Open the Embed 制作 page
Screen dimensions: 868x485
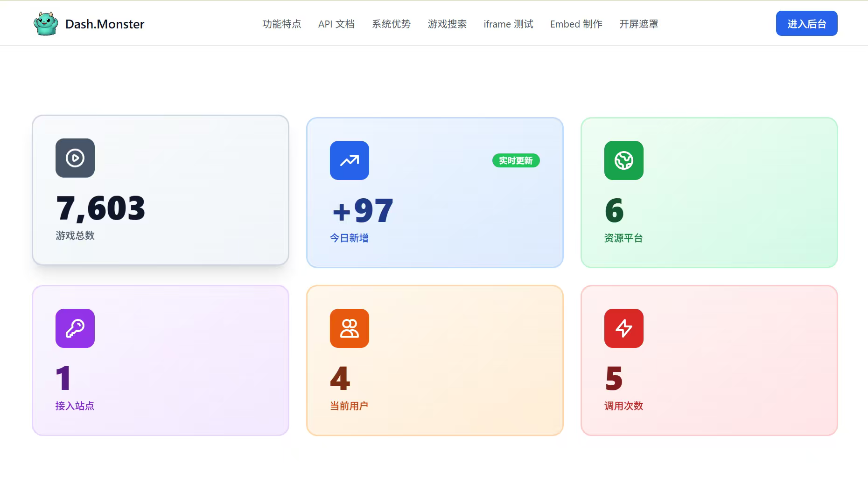[x=576, y=24]
